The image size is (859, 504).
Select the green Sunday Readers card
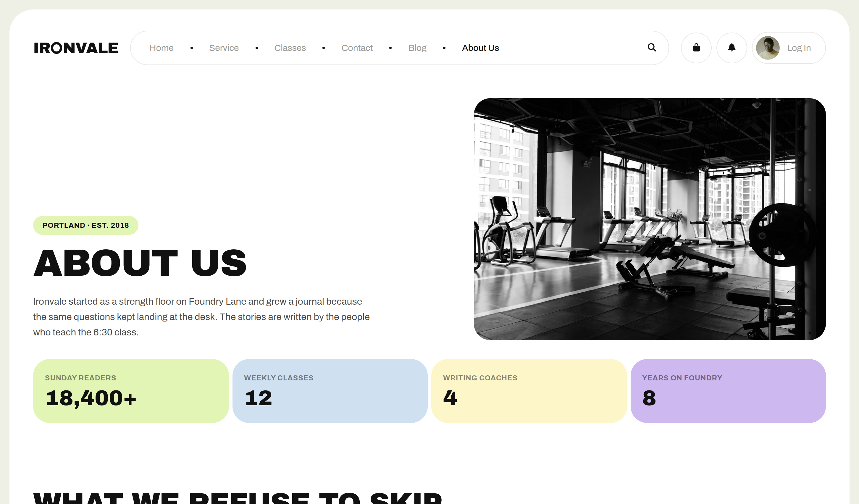pos(131,391)
